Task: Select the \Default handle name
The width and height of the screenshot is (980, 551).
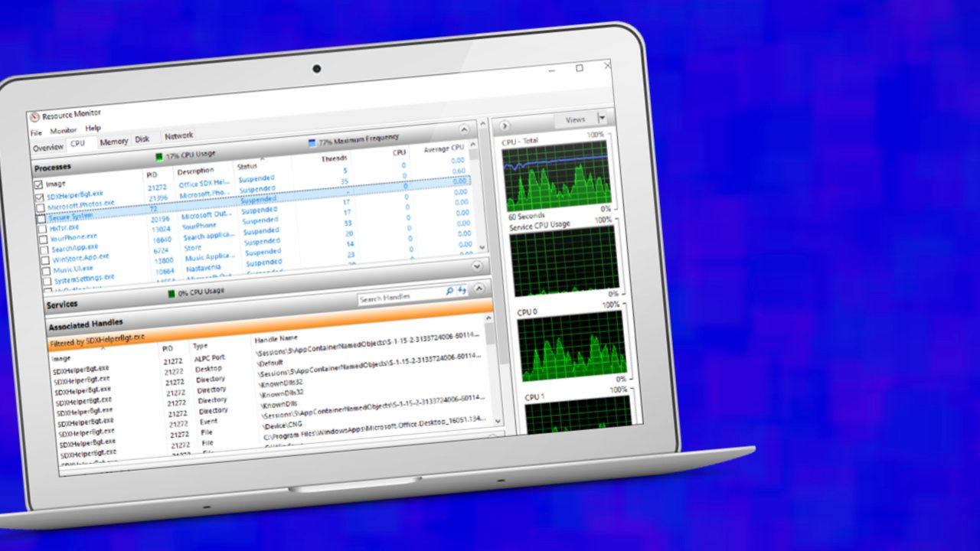Action: [271, 362]
